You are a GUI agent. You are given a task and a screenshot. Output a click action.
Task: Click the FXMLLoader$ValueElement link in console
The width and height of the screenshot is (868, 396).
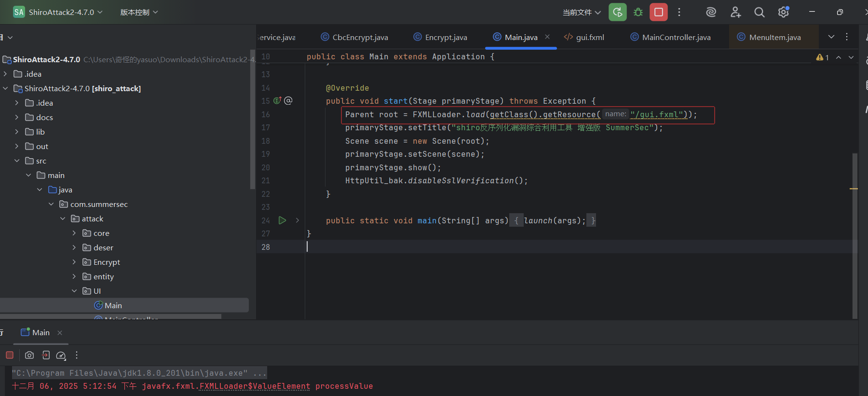(x=255, y=386)
